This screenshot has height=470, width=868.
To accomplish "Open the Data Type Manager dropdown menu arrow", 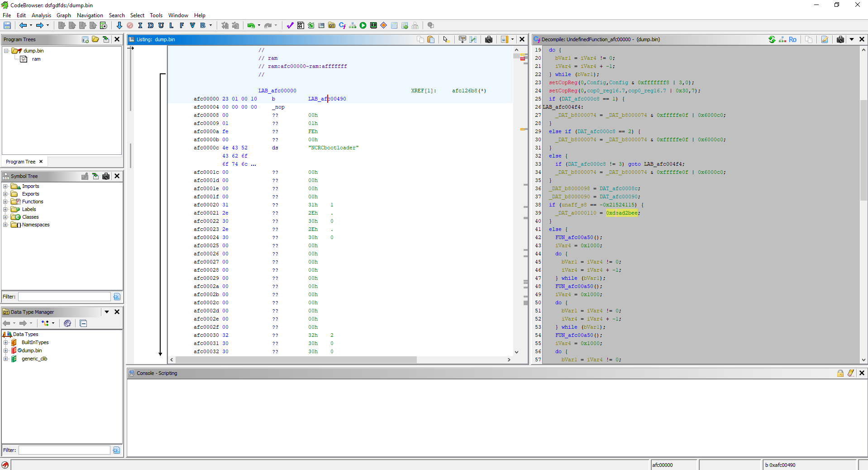I will point(107,312).
